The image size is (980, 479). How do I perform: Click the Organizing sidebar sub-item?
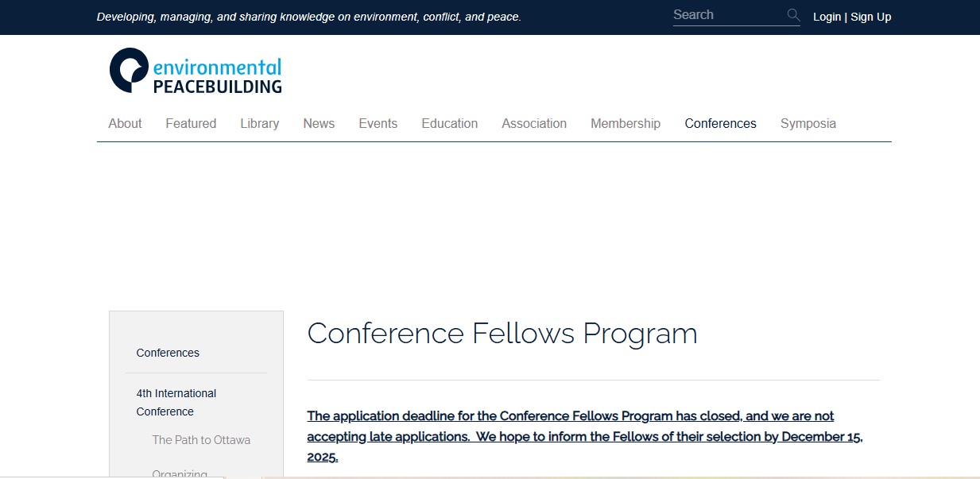pyautogui.click(x=180, y=473)
